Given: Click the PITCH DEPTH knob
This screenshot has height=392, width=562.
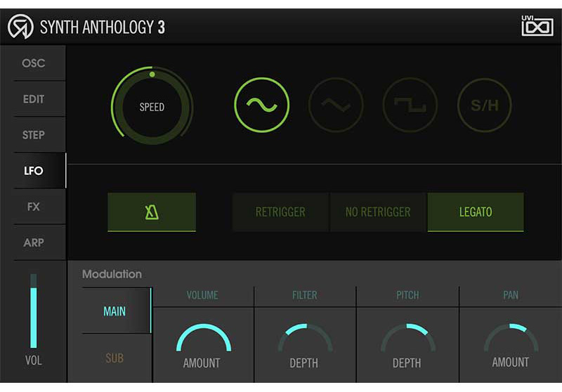Looking at the screenshot, I should [x=408, y=337].
